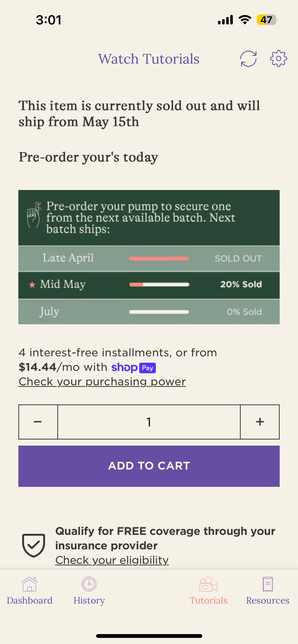Open the History clock icon
The height and width of the screenshot is (644, 298).
click(x=89, y=584)
